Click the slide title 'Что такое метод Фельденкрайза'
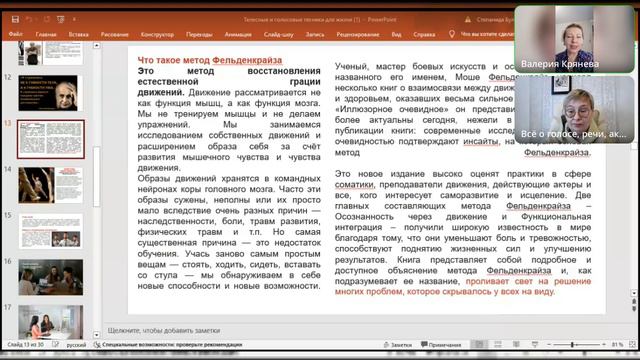 click(209, 60)
